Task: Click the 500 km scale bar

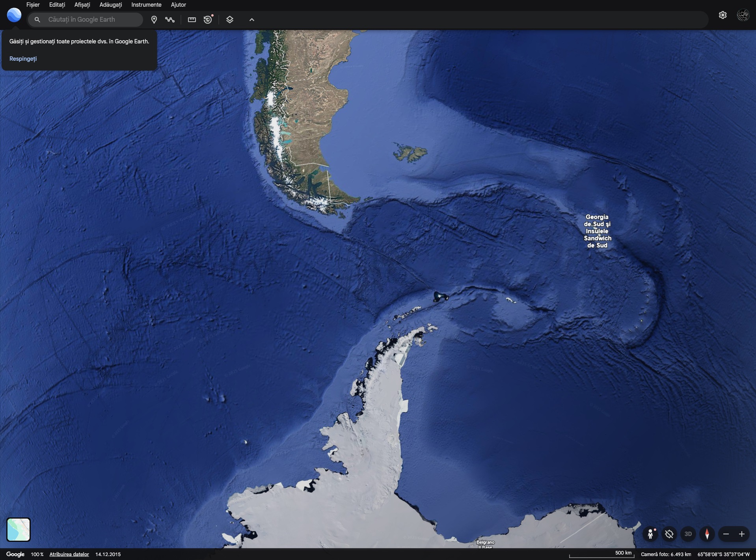Action: pyautogui.click(x=601, y=554)
